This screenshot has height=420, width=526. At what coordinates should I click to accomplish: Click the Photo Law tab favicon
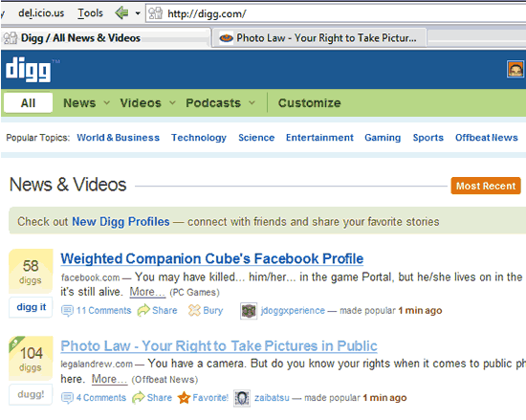(226, 38)
